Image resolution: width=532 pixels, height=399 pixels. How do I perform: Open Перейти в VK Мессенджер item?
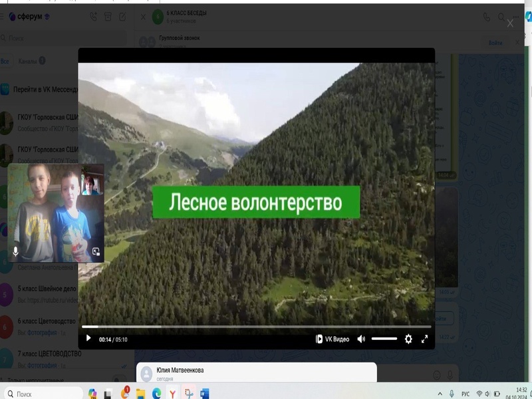[39, 90]
